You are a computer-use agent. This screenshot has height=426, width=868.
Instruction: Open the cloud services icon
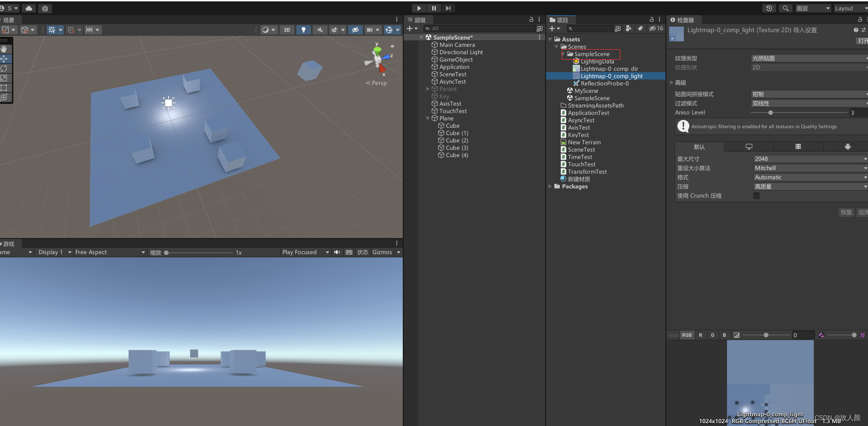[x=29, y=8]
